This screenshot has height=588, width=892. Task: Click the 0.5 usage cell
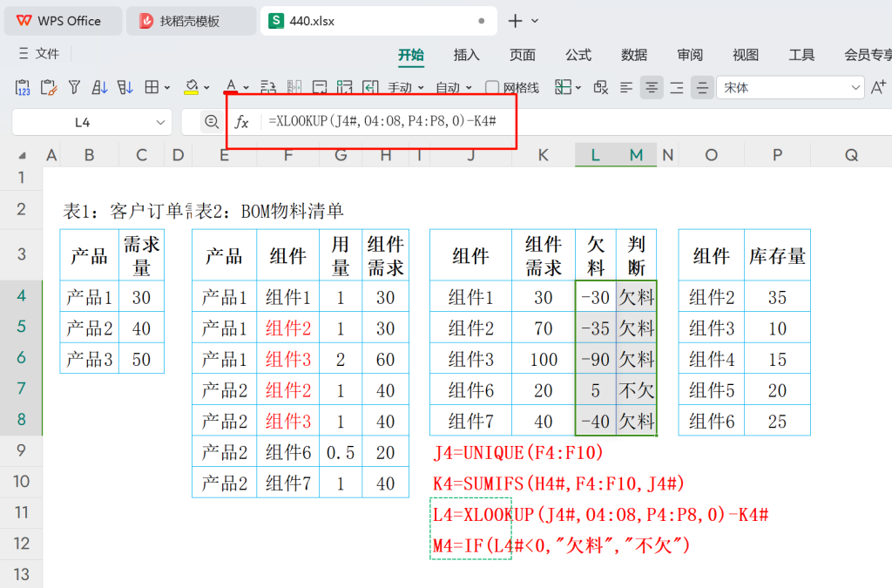coord(341,453)
